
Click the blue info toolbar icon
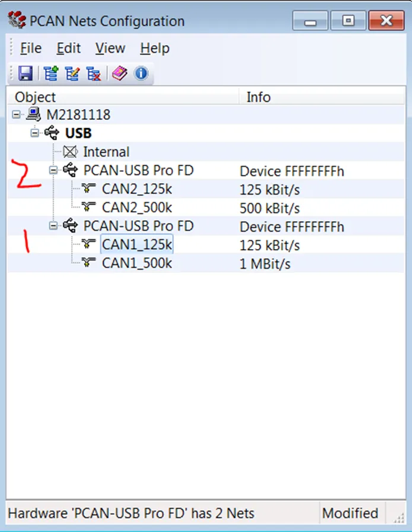coord(141,74)
